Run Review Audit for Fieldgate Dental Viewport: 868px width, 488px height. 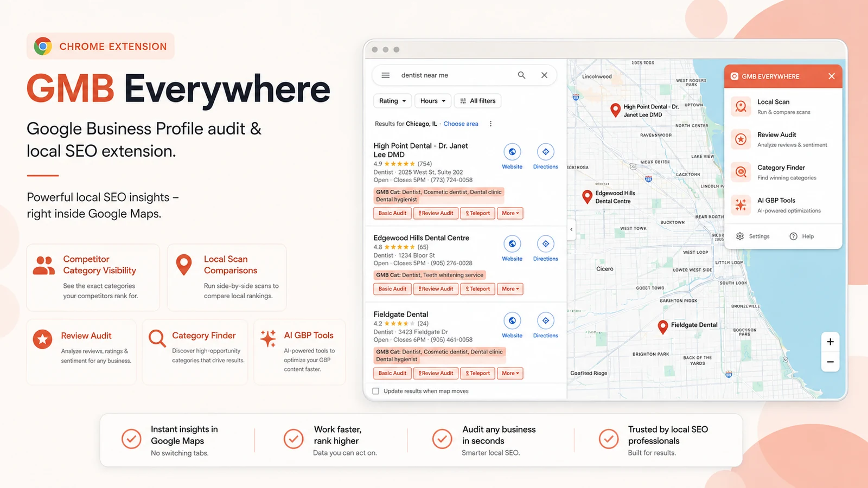point(436,373)
